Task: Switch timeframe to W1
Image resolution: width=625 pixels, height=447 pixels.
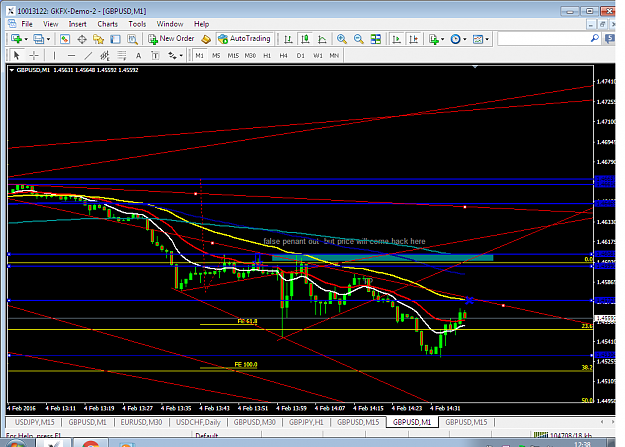Action: pyautogui.click(x=318, y=55)
